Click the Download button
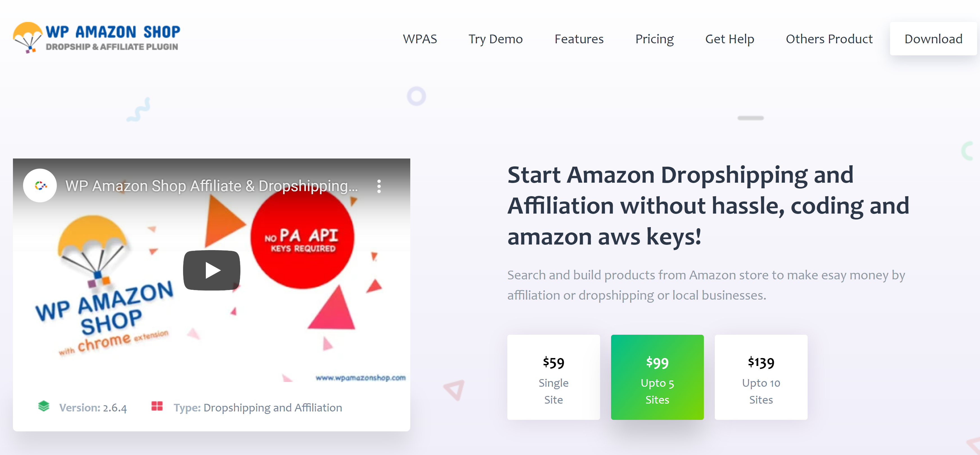This screenshot has height=455, width=980. pos(933,39)
